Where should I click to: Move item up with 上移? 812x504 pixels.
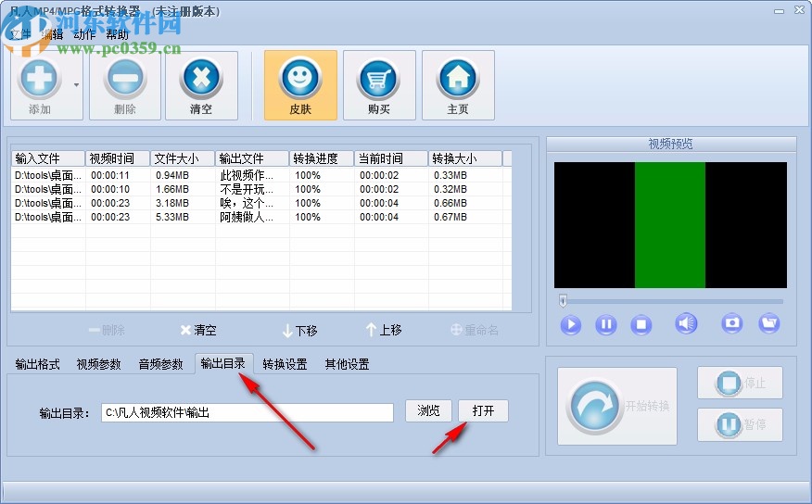click(384, 330)
